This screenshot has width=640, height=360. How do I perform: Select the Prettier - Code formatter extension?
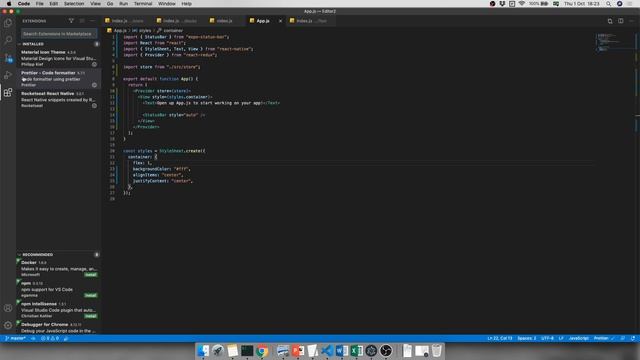tap(59, 79)
